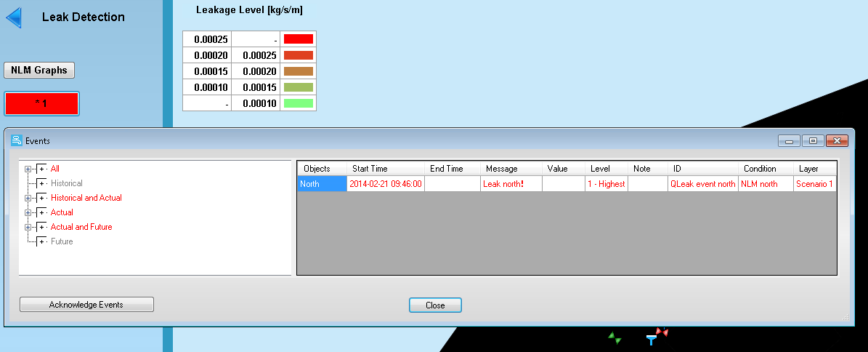
Task: Click the green valve symbol
Action: coord(615,338)
